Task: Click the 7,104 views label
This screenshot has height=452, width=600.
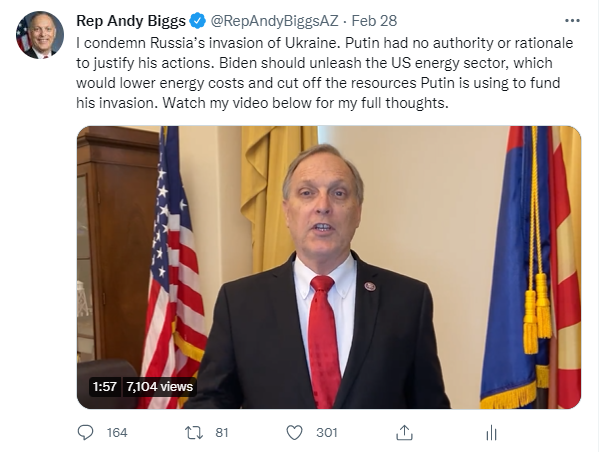Action: click(160, 387)
